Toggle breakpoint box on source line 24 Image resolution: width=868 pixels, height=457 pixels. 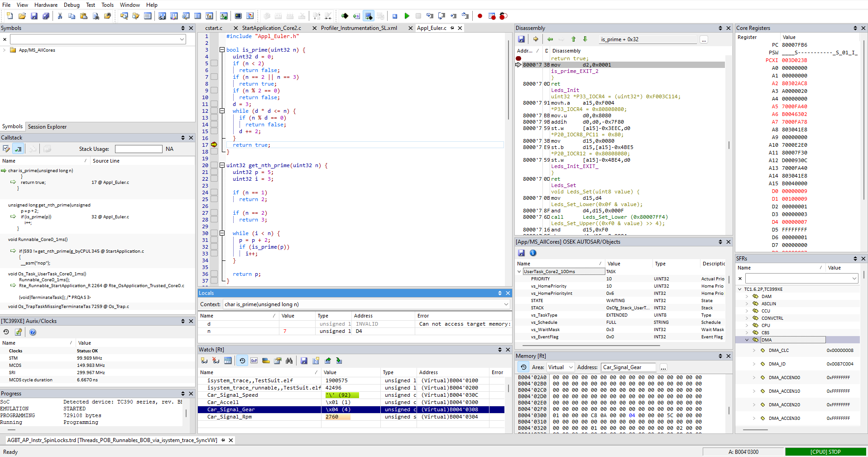(214, 192)
